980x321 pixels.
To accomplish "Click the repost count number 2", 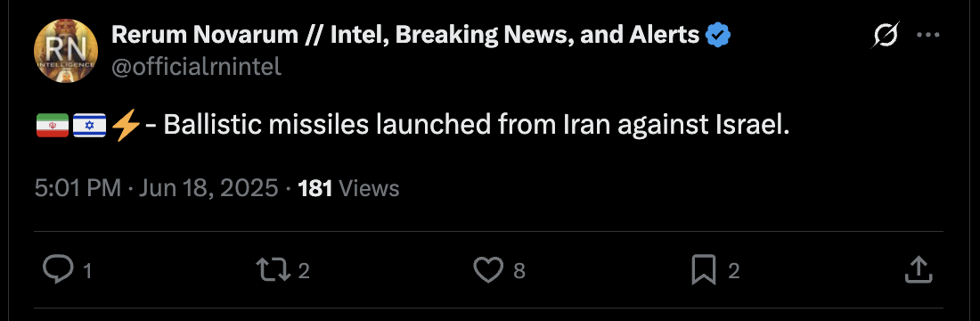I will pos(304,271).
